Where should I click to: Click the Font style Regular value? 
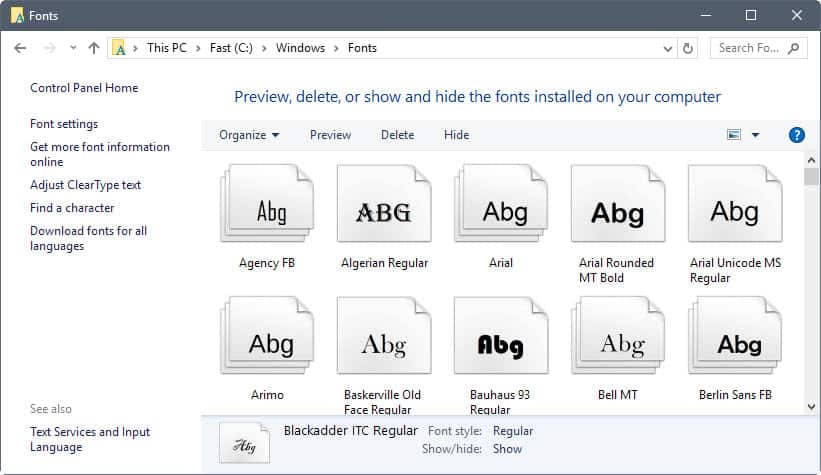click(x=513, y=431)
